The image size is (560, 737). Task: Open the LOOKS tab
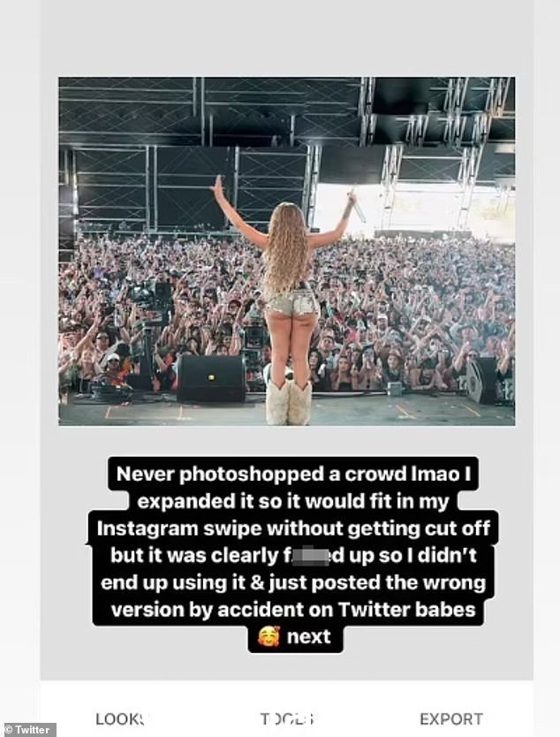[120, 719]
